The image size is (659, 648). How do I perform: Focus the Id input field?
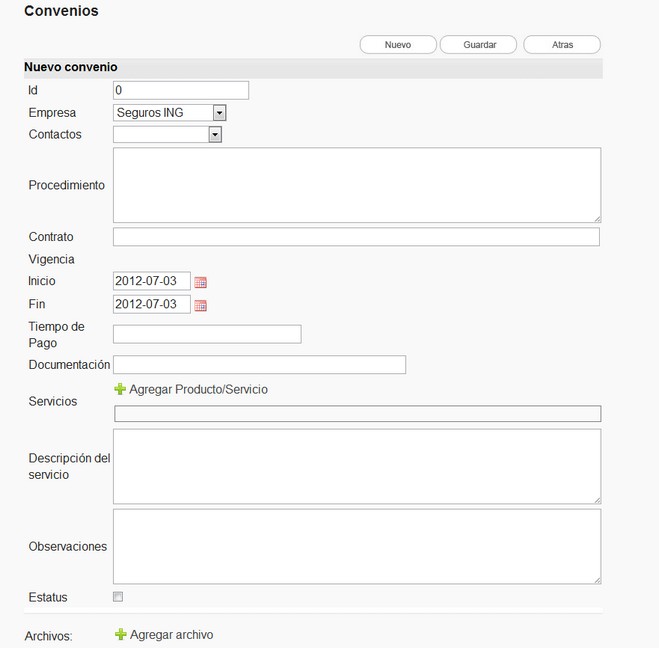pos(180,91)
